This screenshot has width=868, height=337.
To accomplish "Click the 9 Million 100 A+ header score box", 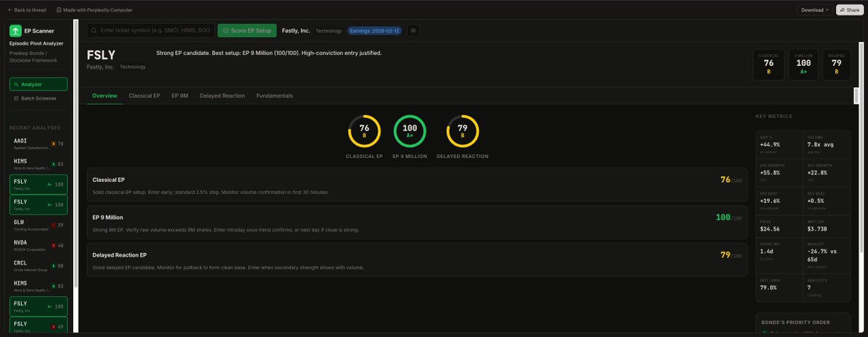I will pos(804,65).
